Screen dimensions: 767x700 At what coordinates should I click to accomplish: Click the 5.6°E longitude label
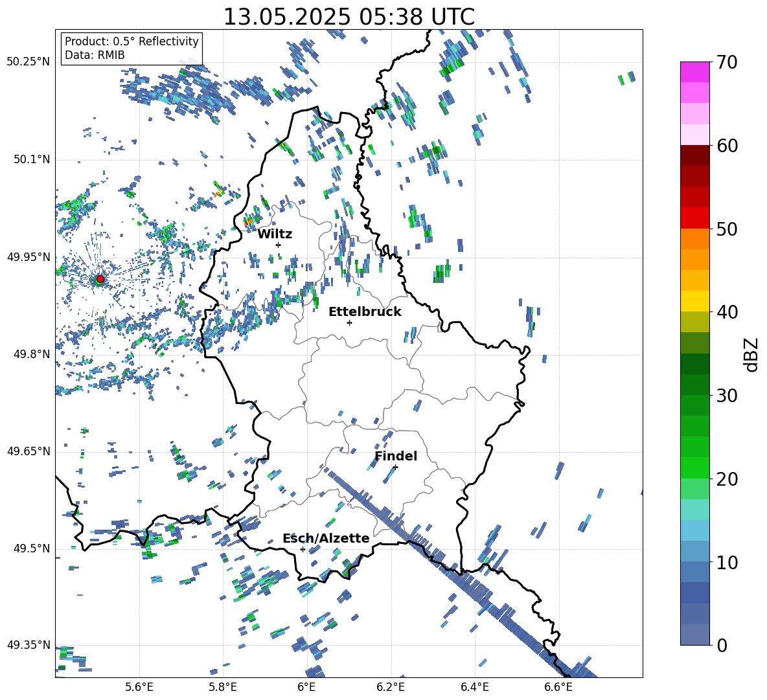click(139, 687)
